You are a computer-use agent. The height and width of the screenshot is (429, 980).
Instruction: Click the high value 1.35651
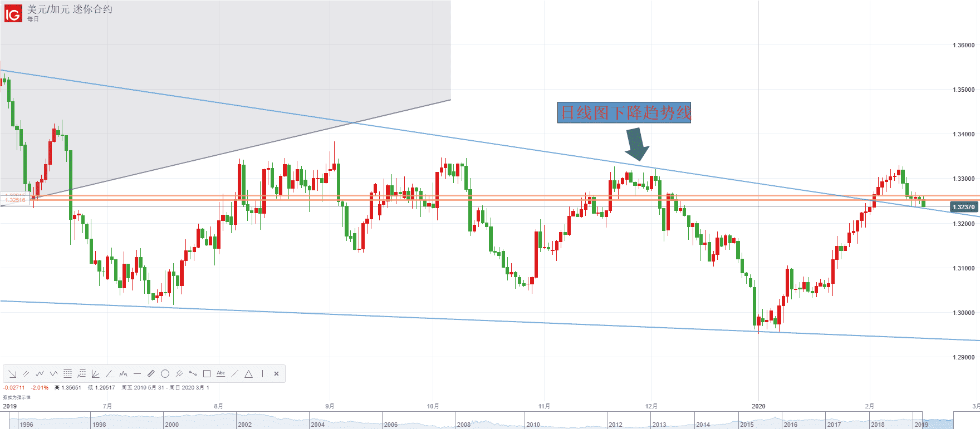(71, 388)
